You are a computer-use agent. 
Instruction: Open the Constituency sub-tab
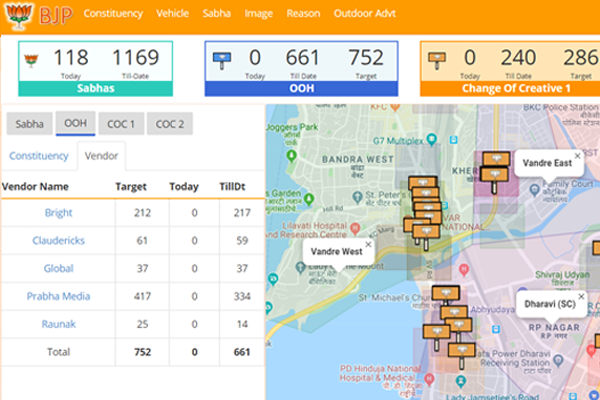click(39, 156)
